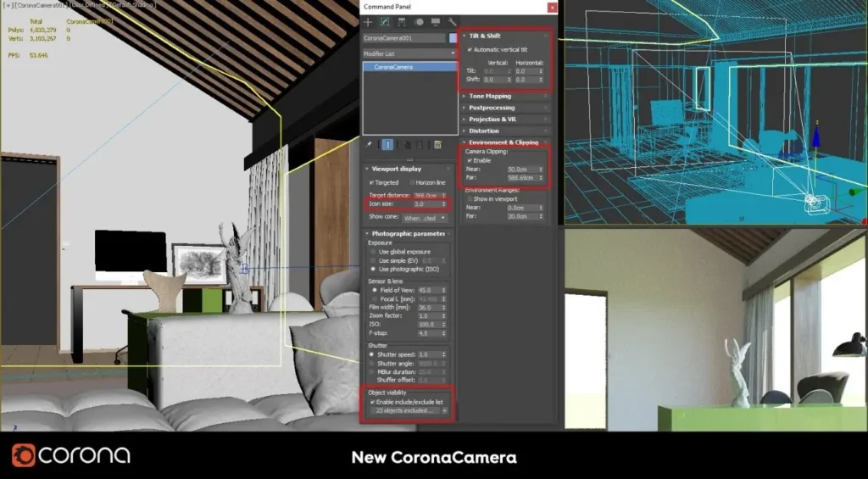Open the Modifier List dropdown
The image size is (868, 479).
point(409,53)
